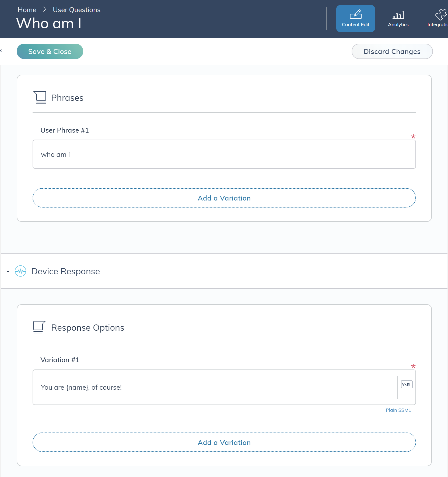Screen dimensions: 448x477
Task: Open User Questions from the breadcrumb
Action: tap(76, 9)
